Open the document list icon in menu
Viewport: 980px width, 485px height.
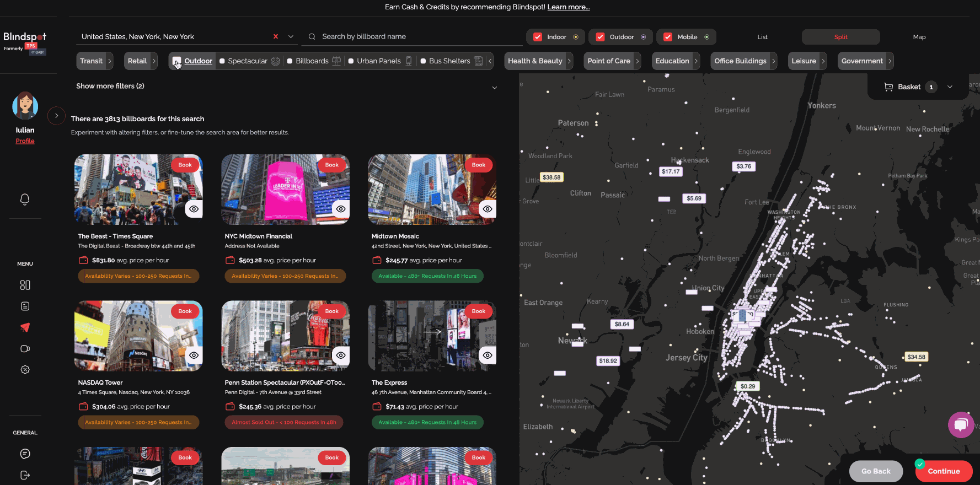tap(25, 306)
